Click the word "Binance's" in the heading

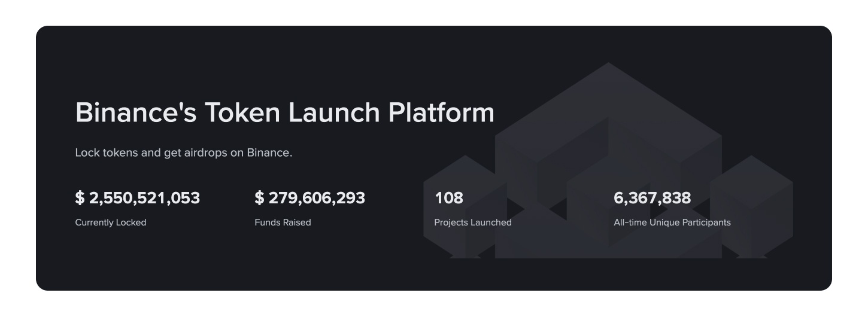click(x=136, y=113)
